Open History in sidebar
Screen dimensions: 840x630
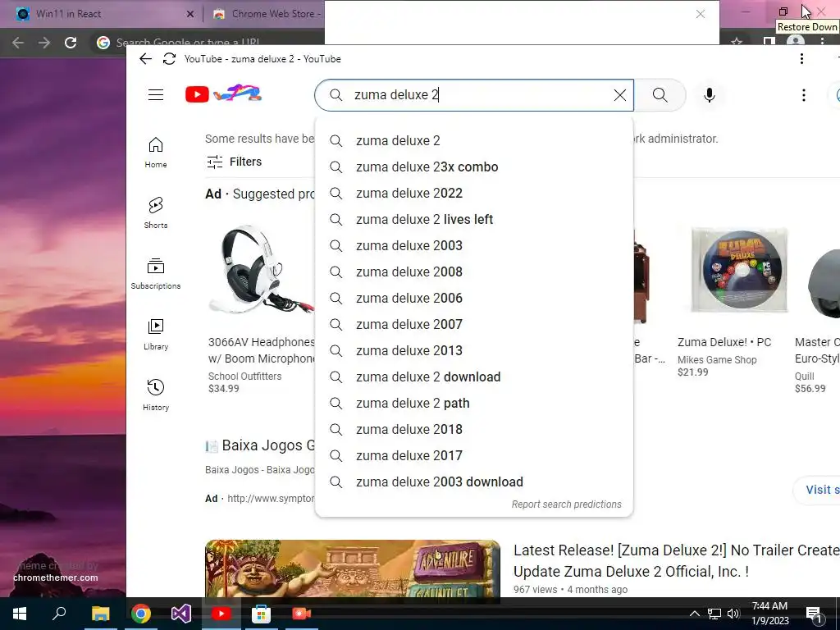tap(155, 395)
